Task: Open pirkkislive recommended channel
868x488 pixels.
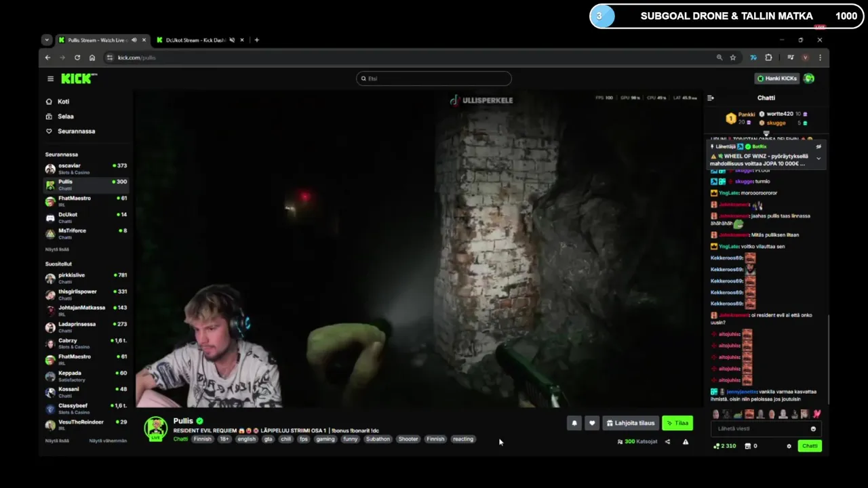Action: [86, 278]
